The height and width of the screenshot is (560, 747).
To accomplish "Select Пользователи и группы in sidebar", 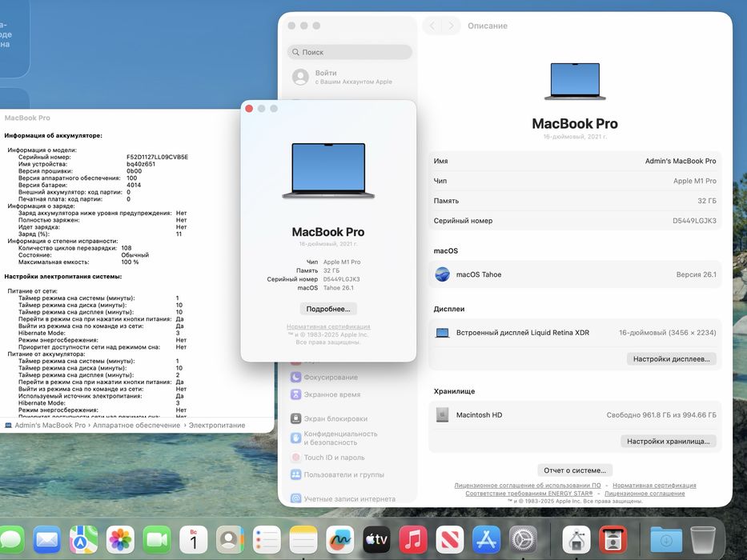I will [343, 474].
